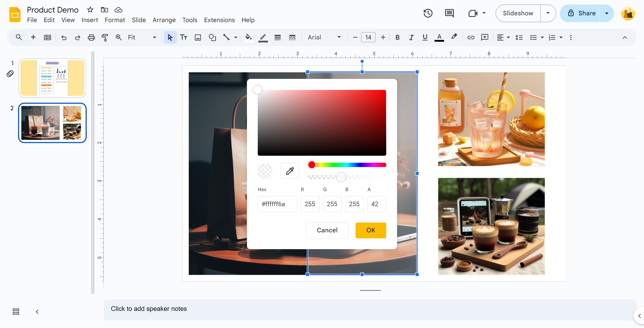Screen dimensions: 644x328
Task: Open the Extensions menu
Action: (x=219, y=20)
